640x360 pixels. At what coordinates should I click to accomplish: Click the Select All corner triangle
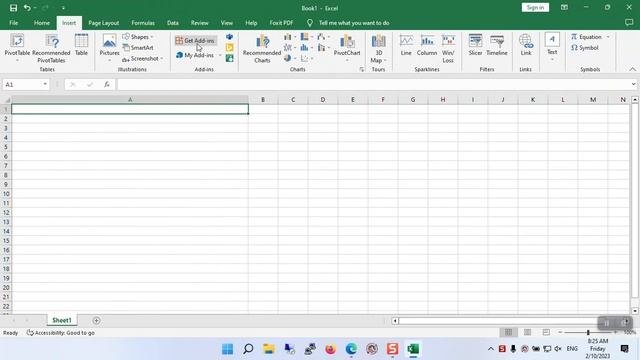pos(6,100)
